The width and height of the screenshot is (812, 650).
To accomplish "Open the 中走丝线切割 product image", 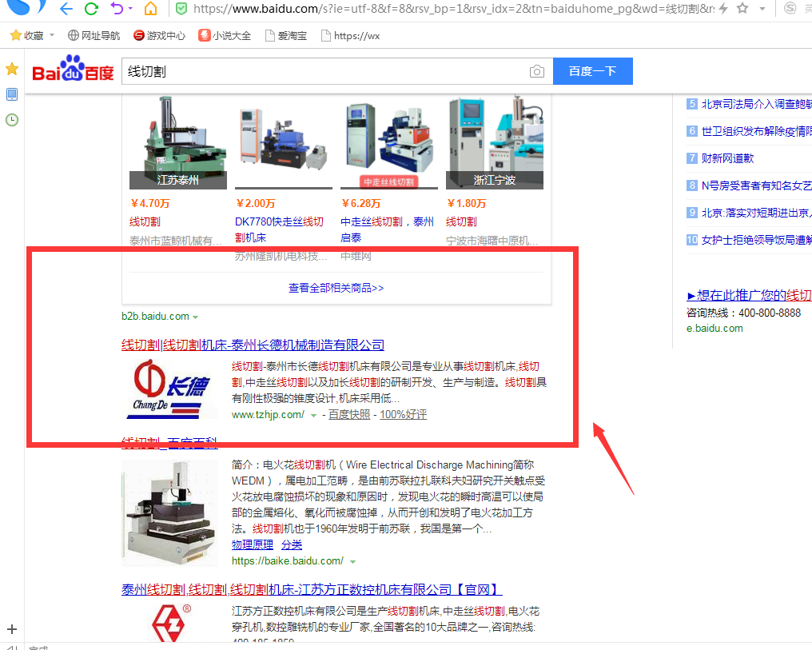I will click(389, 142).
